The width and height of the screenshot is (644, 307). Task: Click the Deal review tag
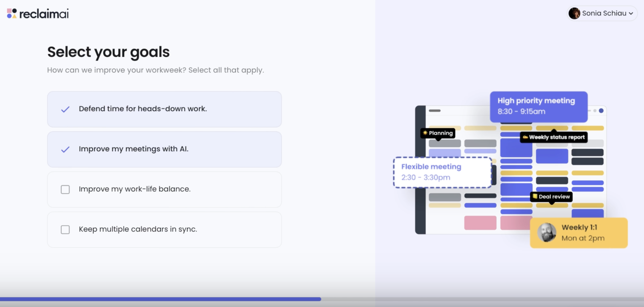tap(551, 197)
